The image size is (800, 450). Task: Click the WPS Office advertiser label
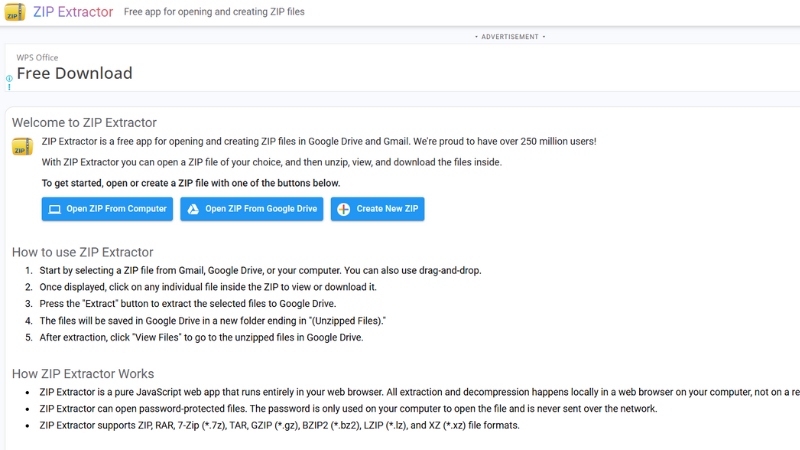[x=38, y=58]
